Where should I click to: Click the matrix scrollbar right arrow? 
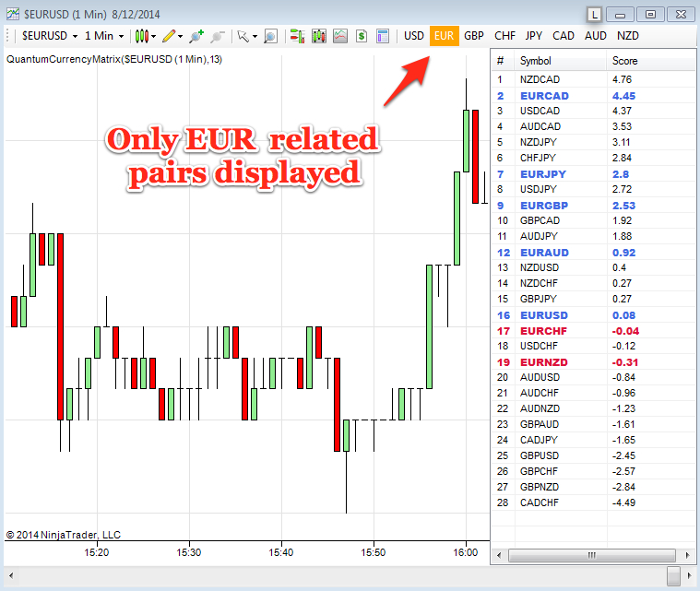pyautogui.click(x=687, y=555)
